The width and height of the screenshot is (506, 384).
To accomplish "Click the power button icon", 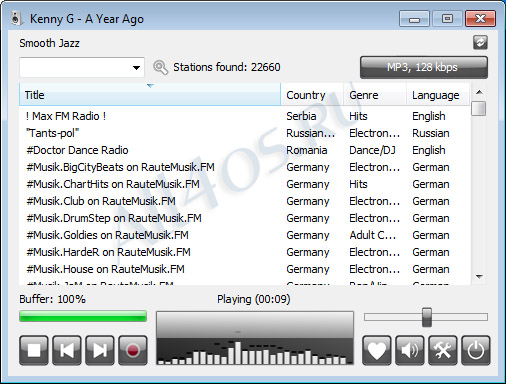I will pos(476,350).
